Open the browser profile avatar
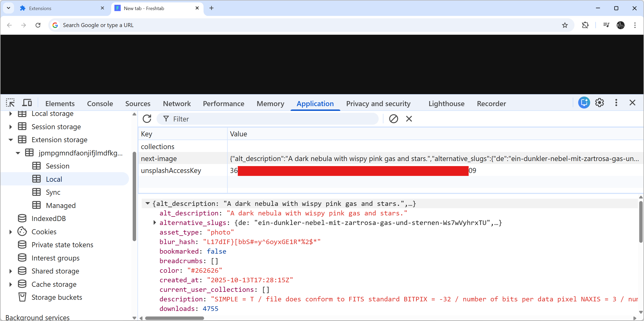 (x=621, y=25)
